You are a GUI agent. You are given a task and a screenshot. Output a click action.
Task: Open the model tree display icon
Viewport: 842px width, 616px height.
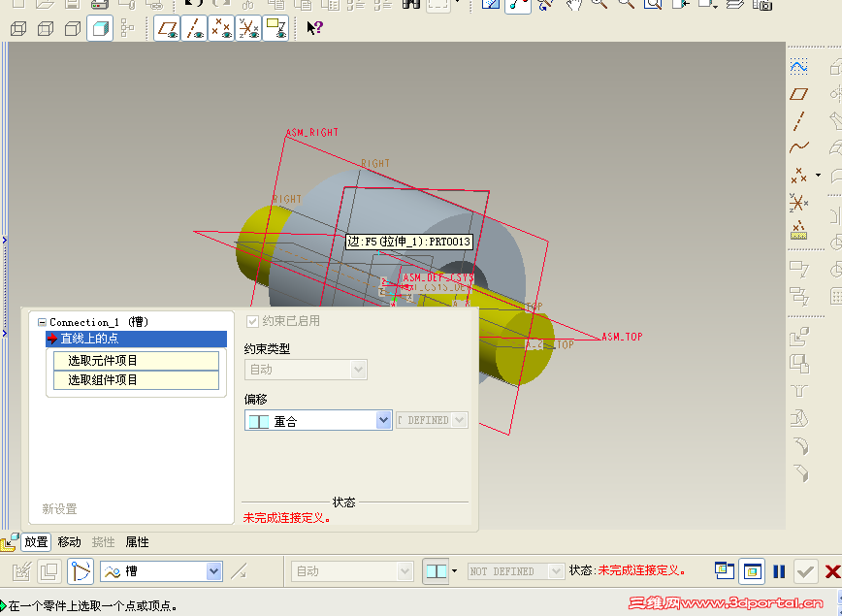pos(127,28)
